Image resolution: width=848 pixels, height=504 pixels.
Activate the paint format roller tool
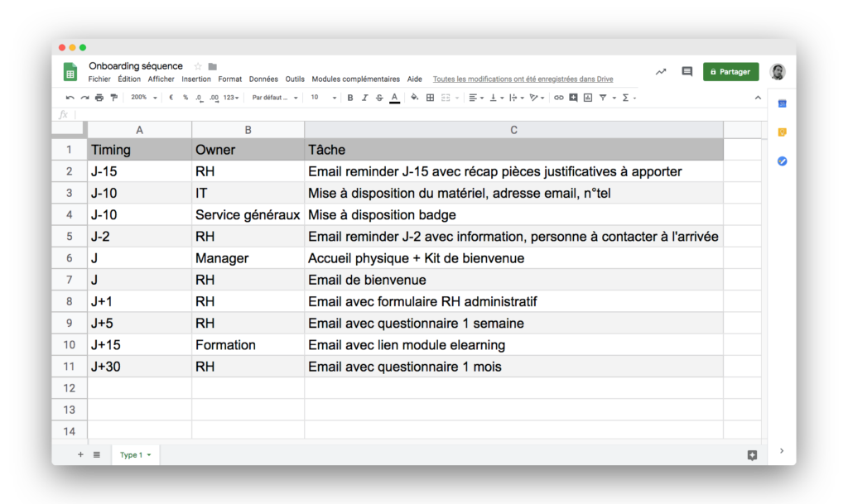(113, 98)
